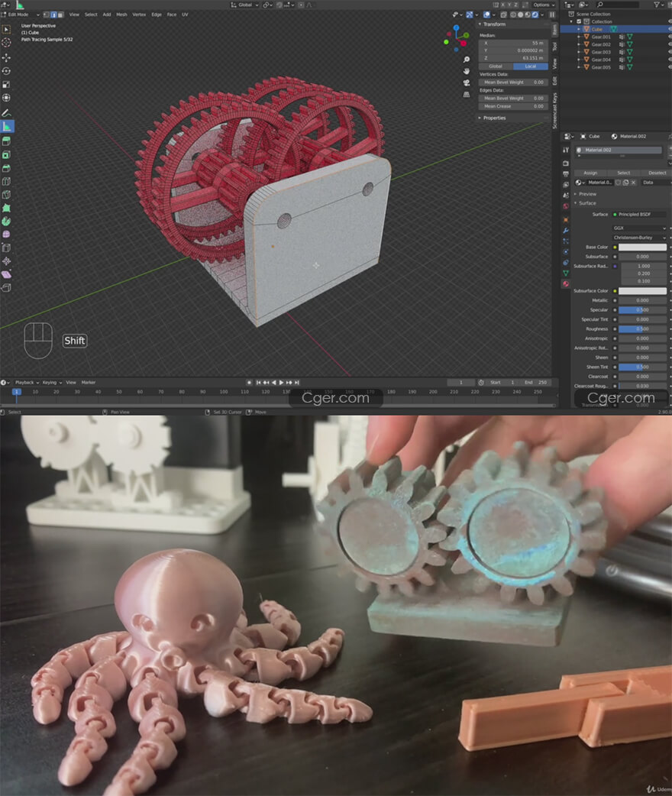Viewport: 672px width, 796px height.
Task: Enable face select mode
Action: pos(60,15)
